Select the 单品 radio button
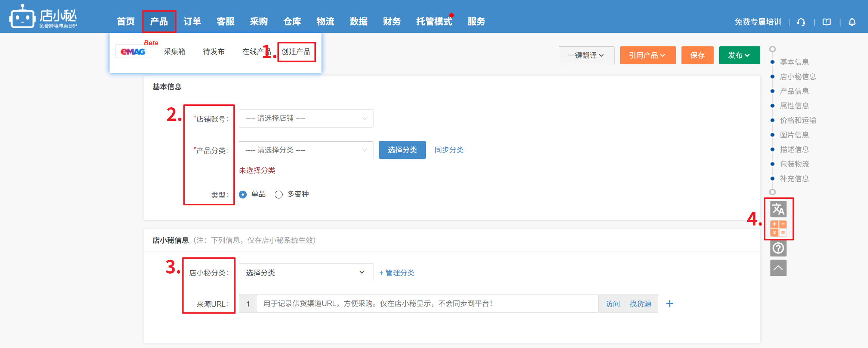Image resolution: width=868 pixels, height=348 pixels. coord(243,194)
